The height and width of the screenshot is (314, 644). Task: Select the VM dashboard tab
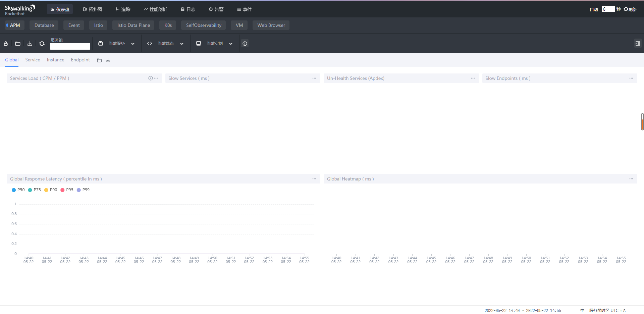pyautogui.click(x=239, y=25)
